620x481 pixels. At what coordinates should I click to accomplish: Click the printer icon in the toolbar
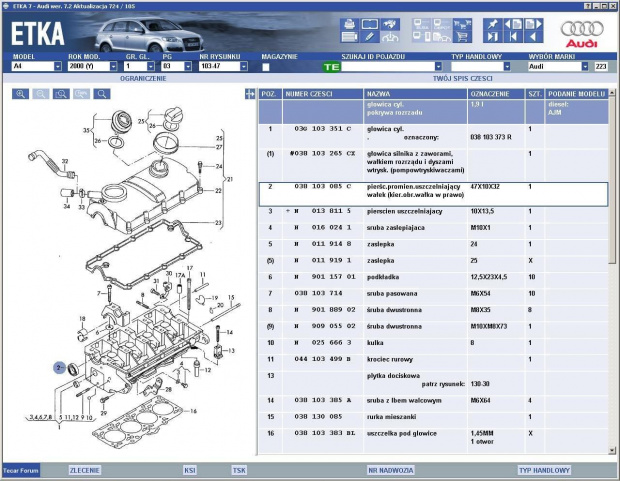pyautogui.click(x=349, y=24)
